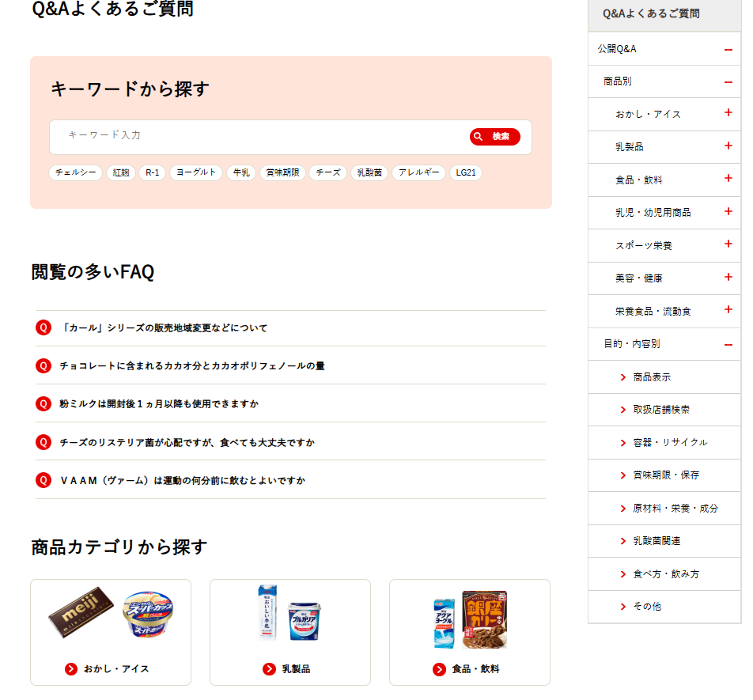
Task: Collapse the 公開Q&A section with the minus icon
Action: tap(728, 50)
